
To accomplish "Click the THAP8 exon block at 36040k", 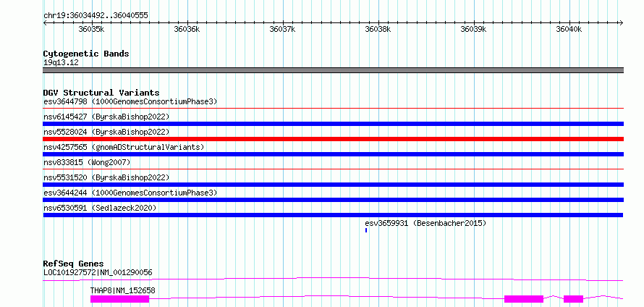I will (x=573, y=299).
